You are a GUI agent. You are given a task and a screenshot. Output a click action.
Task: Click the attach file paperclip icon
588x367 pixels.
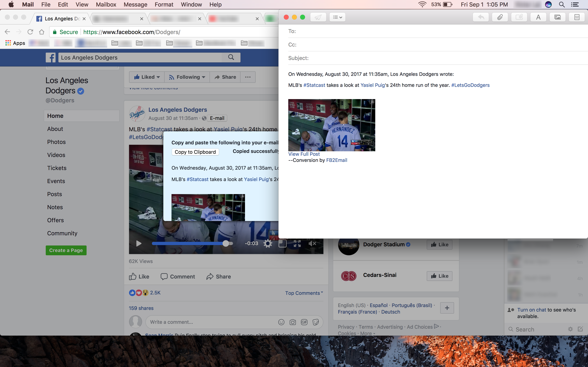[500, 17]
